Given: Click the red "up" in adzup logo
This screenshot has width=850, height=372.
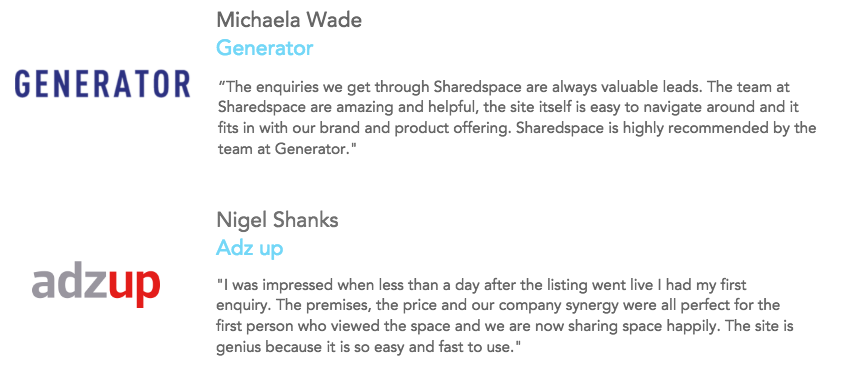Looking at the screenshot, I should 134,288.
